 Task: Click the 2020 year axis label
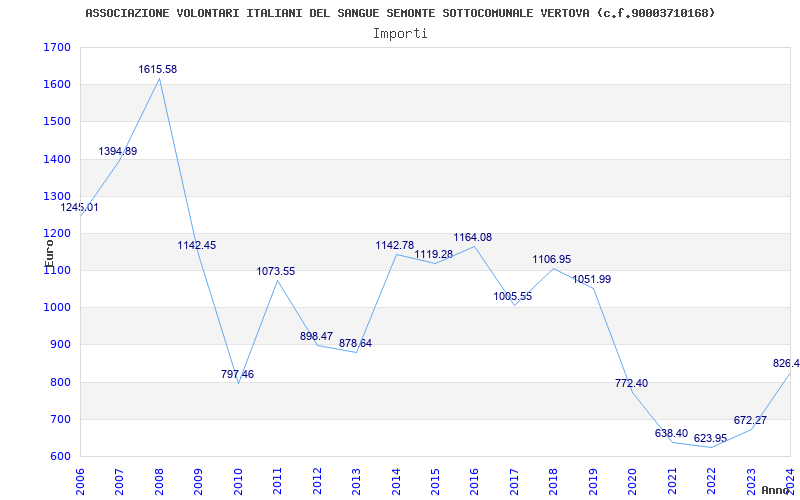[x=633, y=482]
